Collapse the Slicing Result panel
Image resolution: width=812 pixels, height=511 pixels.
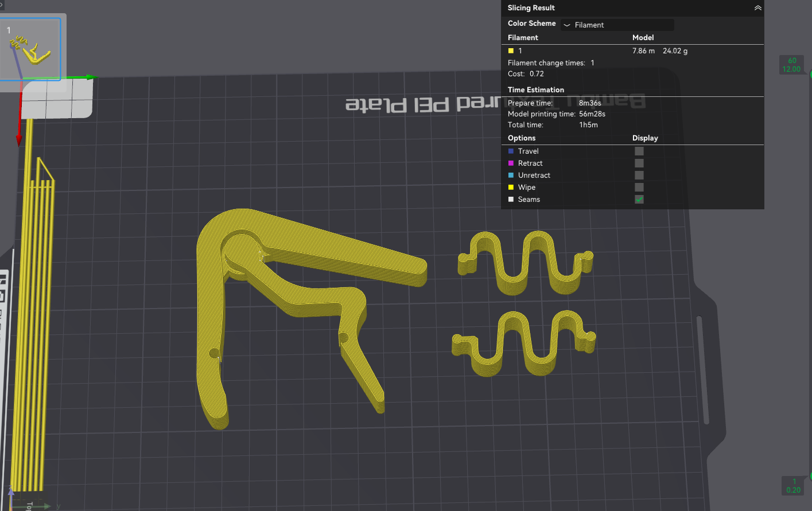(x=757, y=8)
